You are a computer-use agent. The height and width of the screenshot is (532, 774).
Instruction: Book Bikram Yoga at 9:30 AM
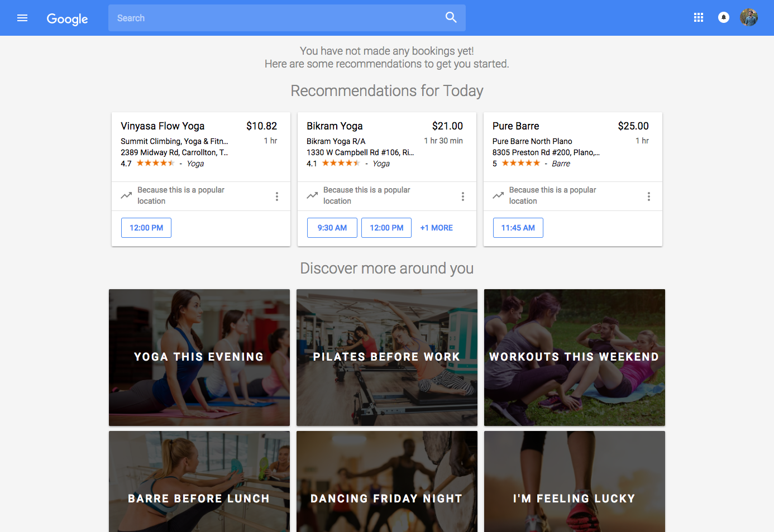pos(332,228)
